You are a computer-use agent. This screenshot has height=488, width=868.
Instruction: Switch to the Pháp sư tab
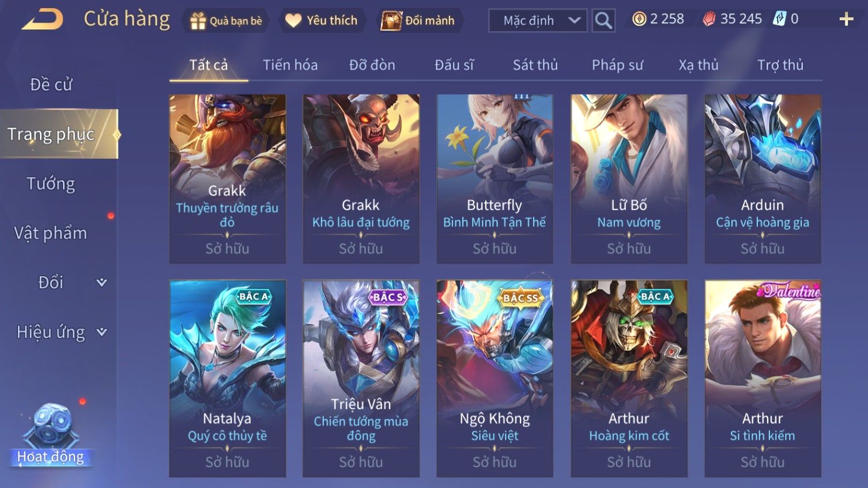point(617,65)
